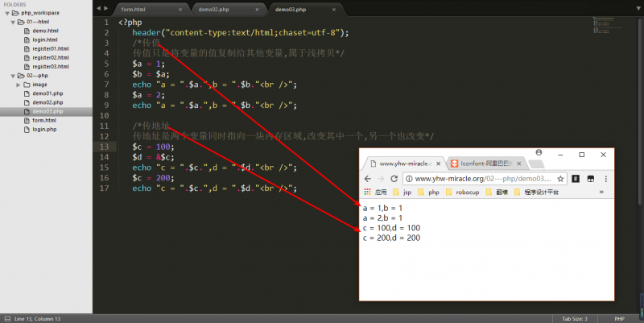The width and height of the screenshot is (644, 323).
Task: Open the Tab Size: 3 selector
Action: click(580, 318)
